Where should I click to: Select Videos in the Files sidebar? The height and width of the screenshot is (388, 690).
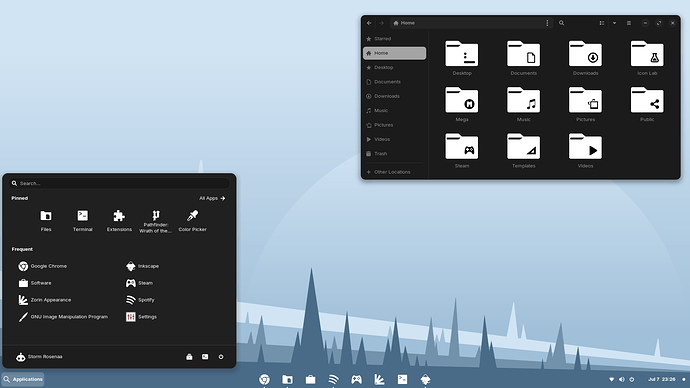click(394, 139)
